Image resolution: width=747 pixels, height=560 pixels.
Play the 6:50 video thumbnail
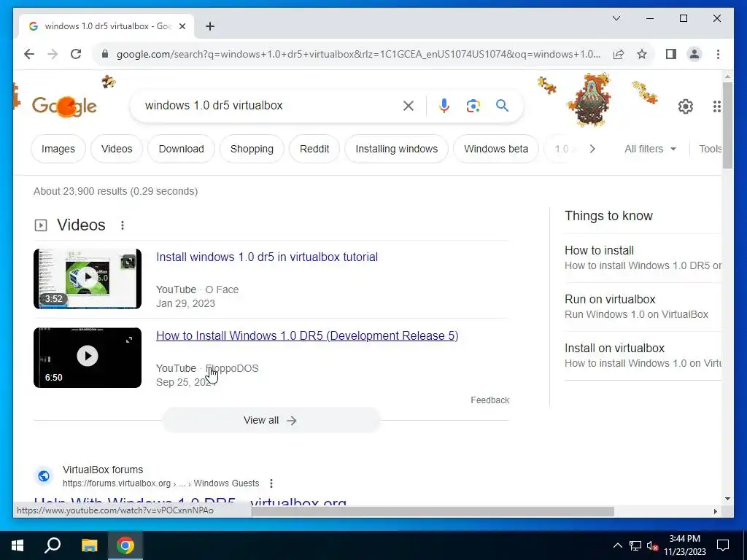88,357
